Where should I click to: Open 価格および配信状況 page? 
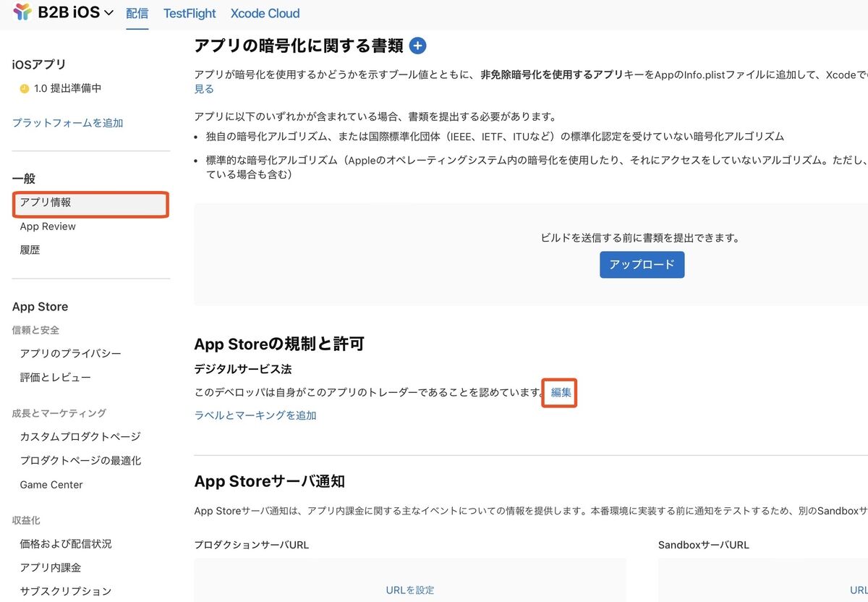(x=66, y=544)
